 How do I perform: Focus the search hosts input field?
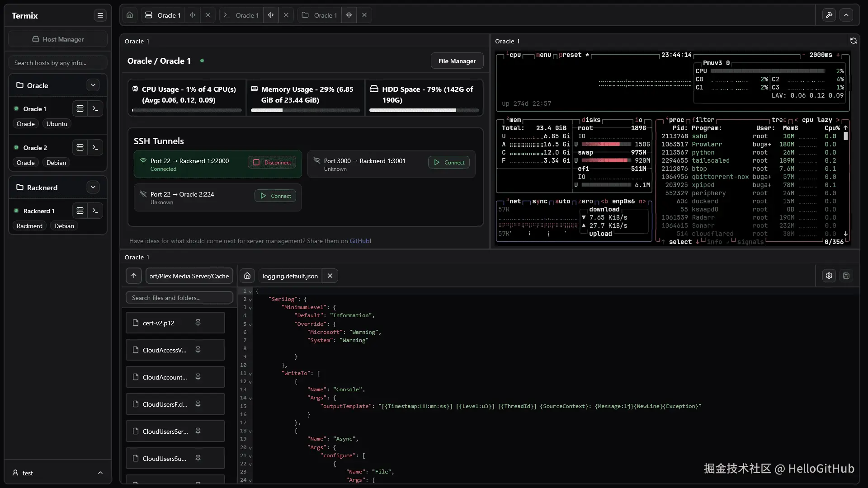tap(58, 63)
